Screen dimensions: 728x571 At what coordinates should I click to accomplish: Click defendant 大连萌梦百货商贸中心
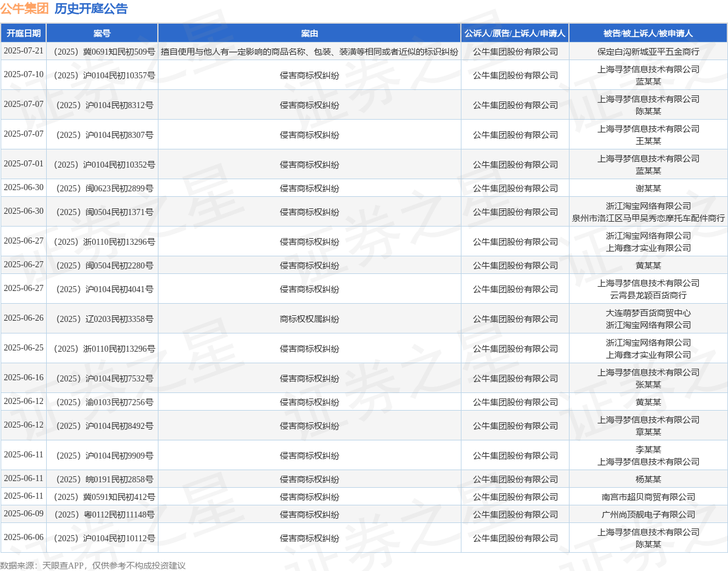(648, 313)
